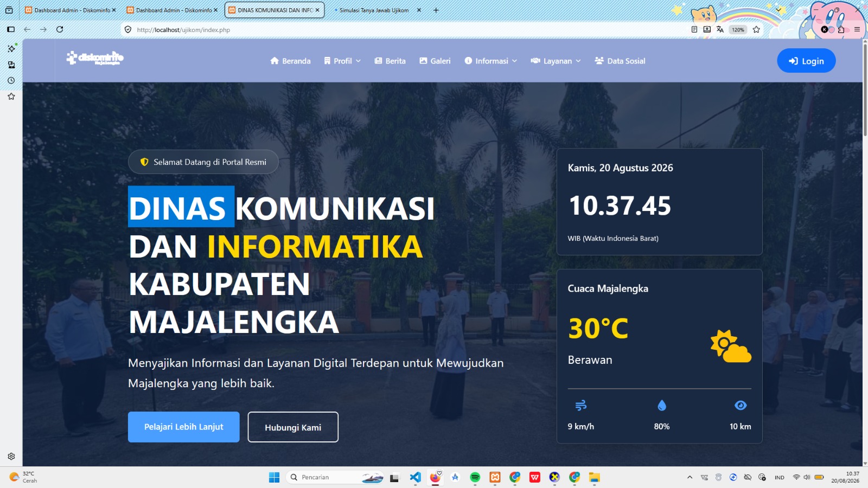The height and width of the screenshot is (488, 868).
Task: Click the Login button
Action: pos(806,61)
